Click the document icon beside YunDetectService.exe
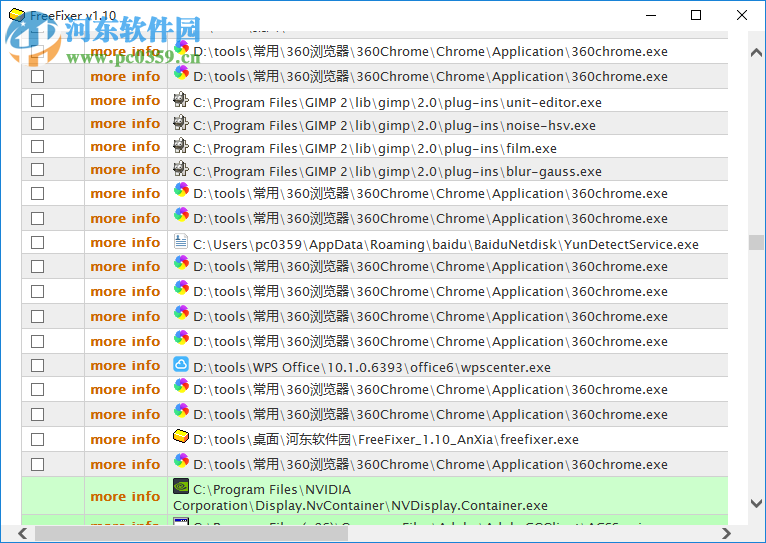 point(181,241)
